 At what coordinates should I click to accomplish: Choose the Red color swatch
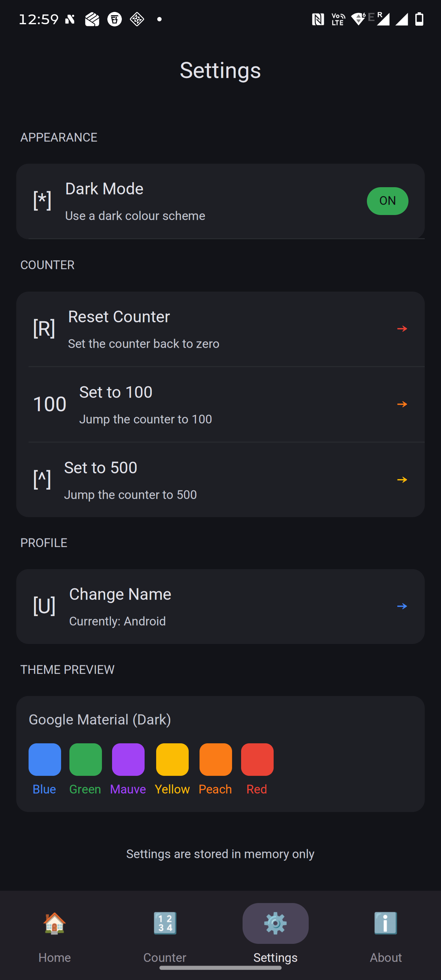click(257, 759)
